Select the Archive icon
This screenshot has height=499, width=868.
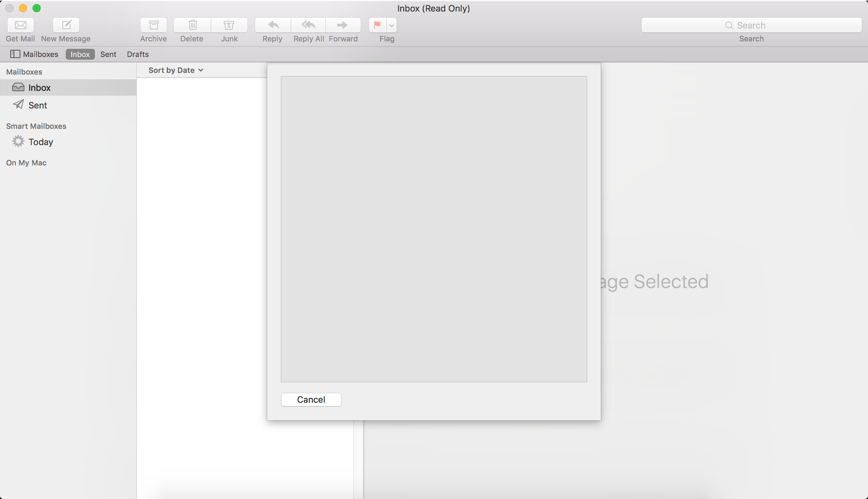(x=153, y=25)
